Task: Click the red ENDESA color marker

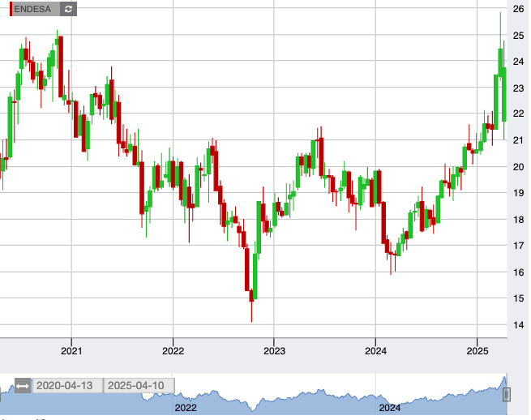Action: click(x=11, y=9)
